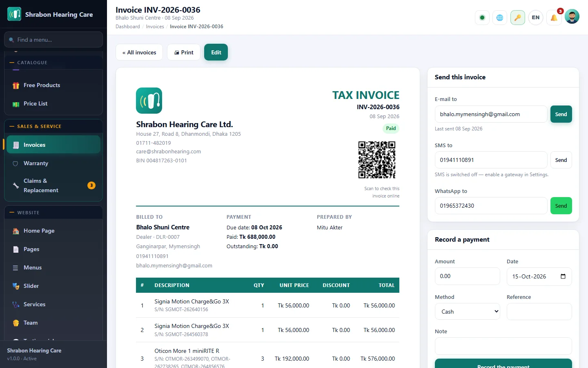The width and height of the screenshot is (588, 368).
Task: Collapse the SALES & SERVICE section header
Action: click(x=53, y=126)
